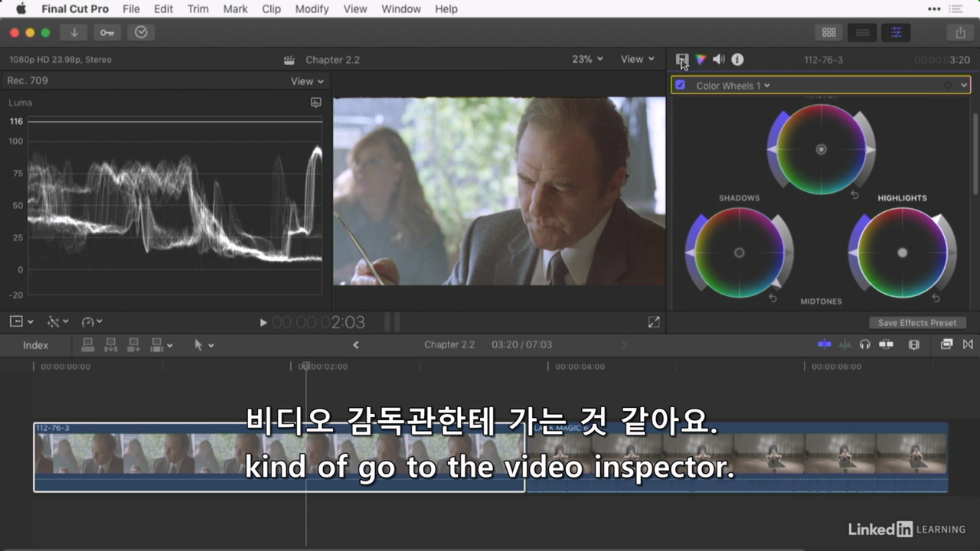Open the Keyword Editor key icon
980x551 pixels.
tap(107, 32)
